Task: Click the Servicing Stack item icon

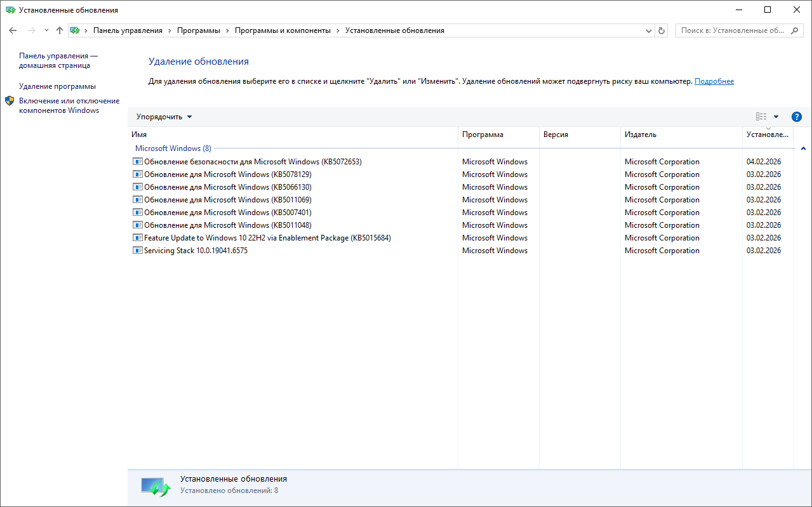Action: point(138,251)
